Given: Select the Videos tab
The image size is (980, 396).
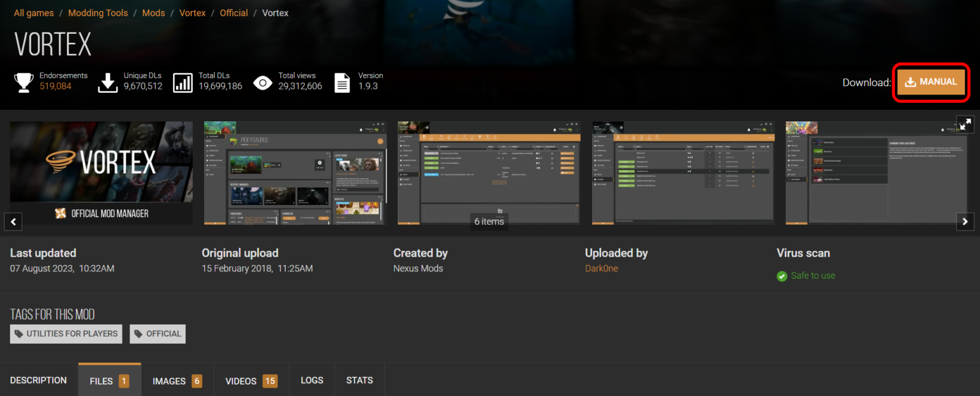Looking at the screenshot, I should 251,381.
